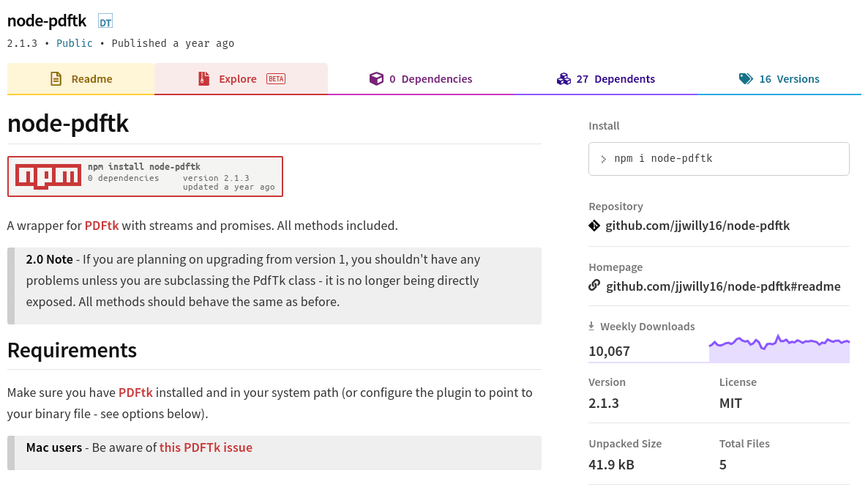The height and width of the screenshot is (487, 868).
Task: Open 'this PDFTk issue' link
Action: pyautogui.click(x=206, y=447)
